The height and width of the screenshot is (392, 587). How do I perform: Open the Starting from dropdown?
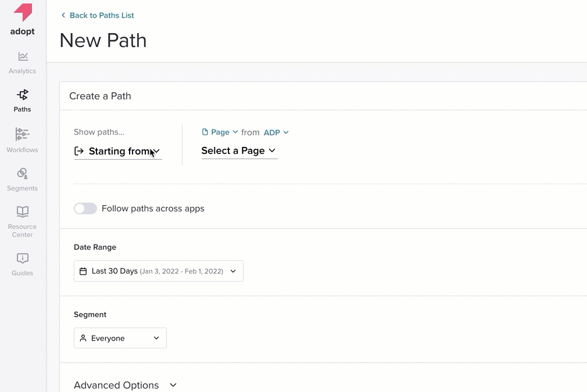[x=118, y=151]
